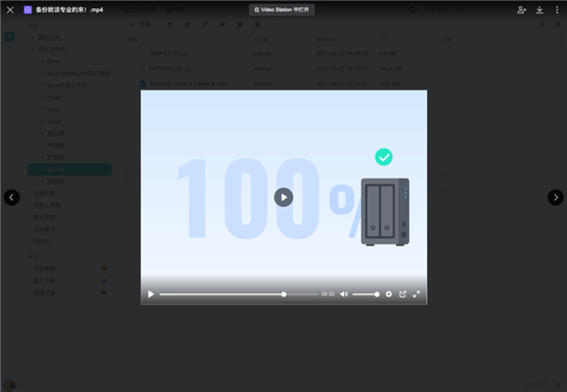Click the play button in the control bar
The height and width of the screenshot is (392, 567).
click(151, 294)
